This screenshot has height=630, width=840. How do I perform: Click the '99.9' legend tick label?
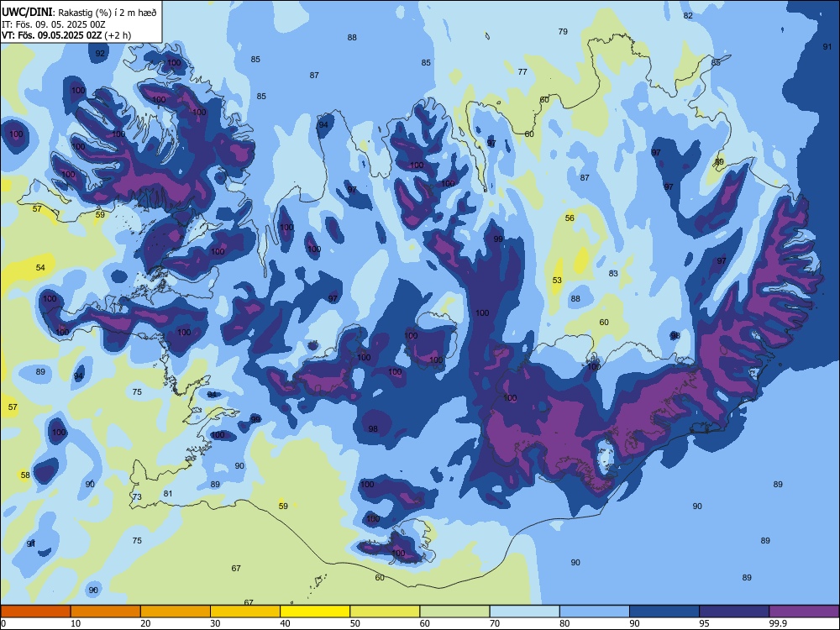[777, 623]
